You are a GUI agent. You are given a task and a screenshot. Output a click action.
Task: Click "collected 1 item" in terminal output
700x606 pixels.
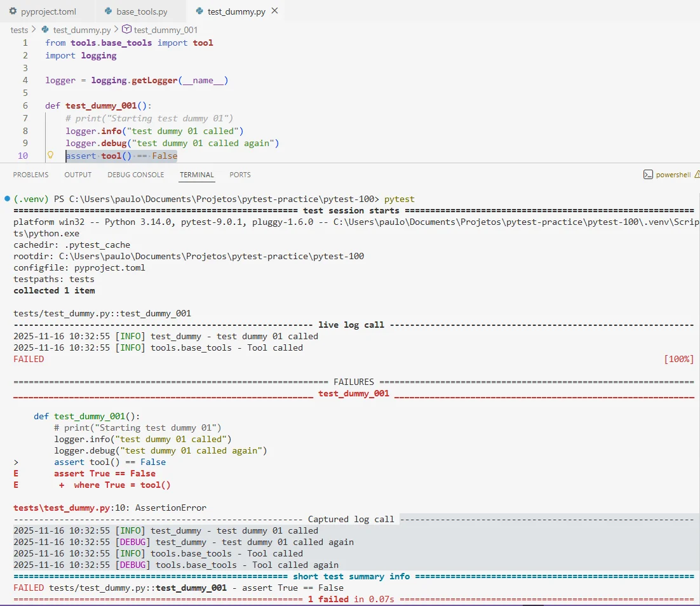54,291
